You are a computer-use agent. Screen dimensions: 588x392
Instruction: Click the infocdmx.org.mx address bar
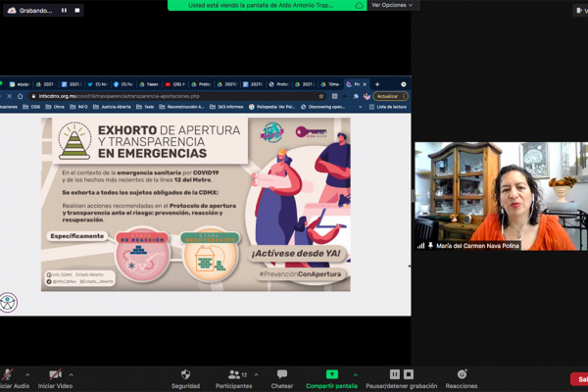tap(176, 96)
